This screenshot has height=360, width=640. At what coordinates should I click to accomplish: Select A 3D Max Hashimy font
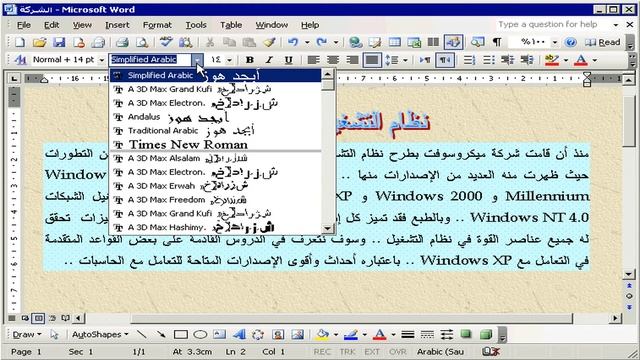216,227
